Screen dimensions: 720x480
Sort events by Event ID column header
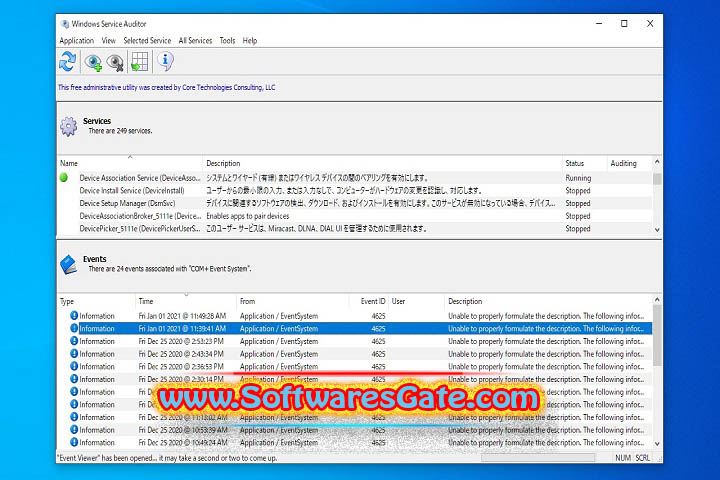[369, 302]
